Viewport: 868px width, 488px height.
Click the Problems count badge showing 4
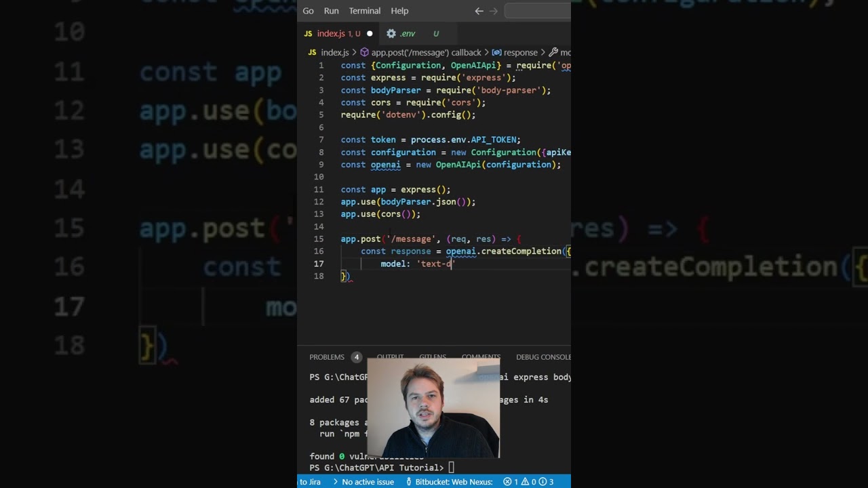356,357
